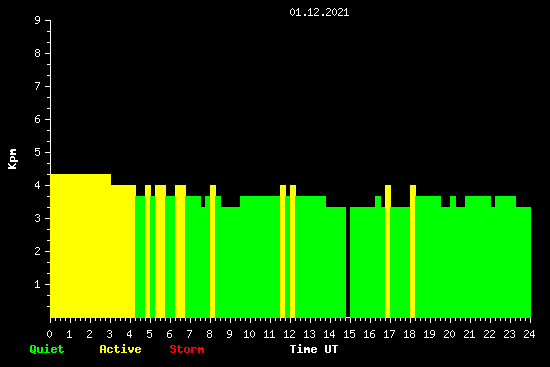Click the date title 01.12.2021

319,12
